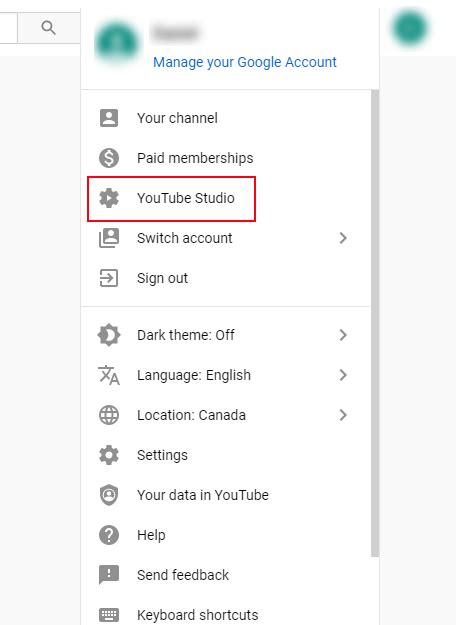Click the menu's vertical scrollbar
The height and width of the screenshot is (625, 456).
click(375, 323)
